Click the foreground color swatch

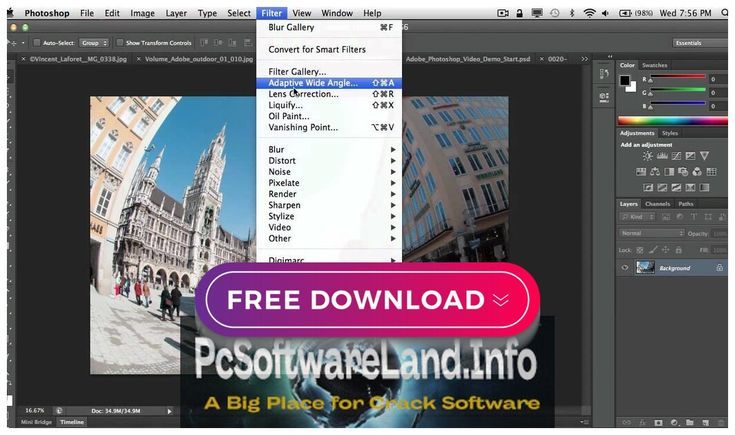pos(625,80)
